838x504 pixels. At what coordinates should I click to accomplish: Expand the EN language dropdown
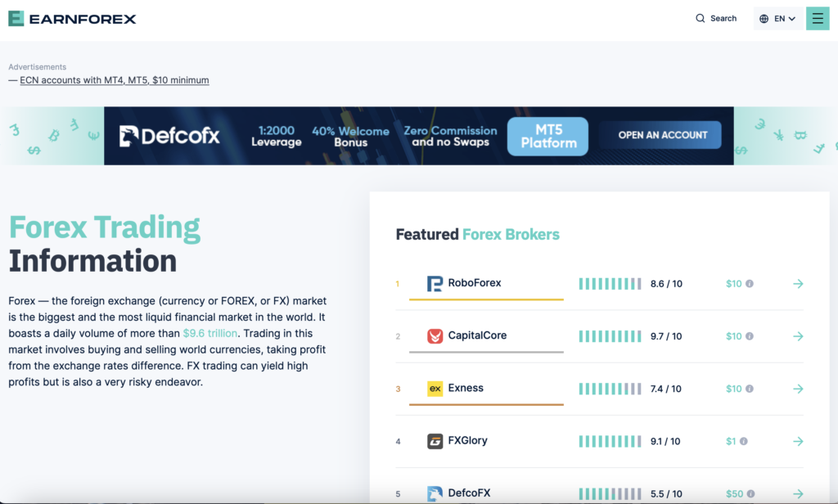pos(778,19)
